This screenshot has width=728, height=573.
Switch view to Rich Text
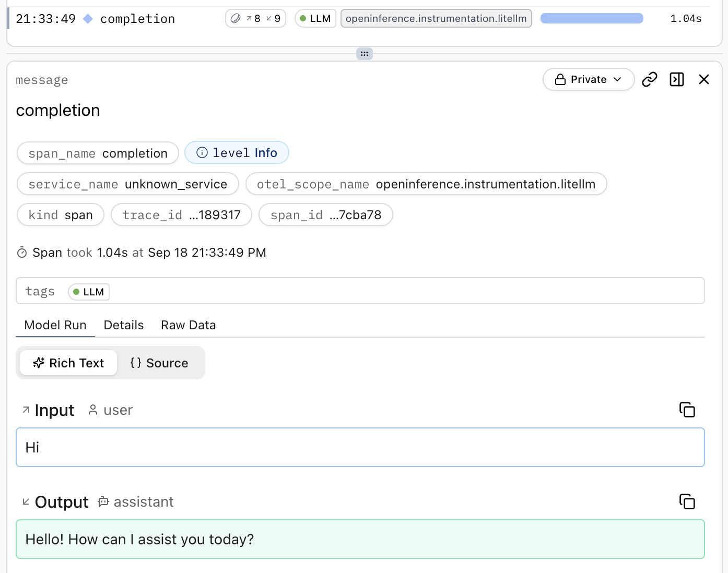click(x=68, y=363)
